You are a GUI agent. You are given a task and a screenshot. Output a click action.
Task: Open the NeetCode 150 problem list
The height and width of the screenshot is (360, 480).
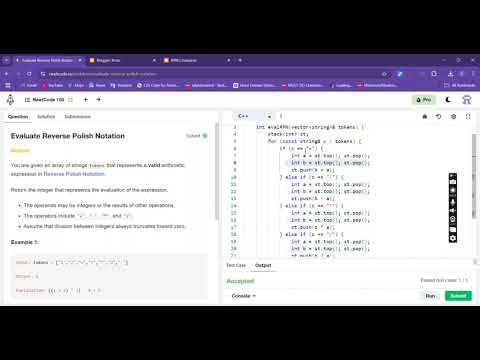(45, 100)
